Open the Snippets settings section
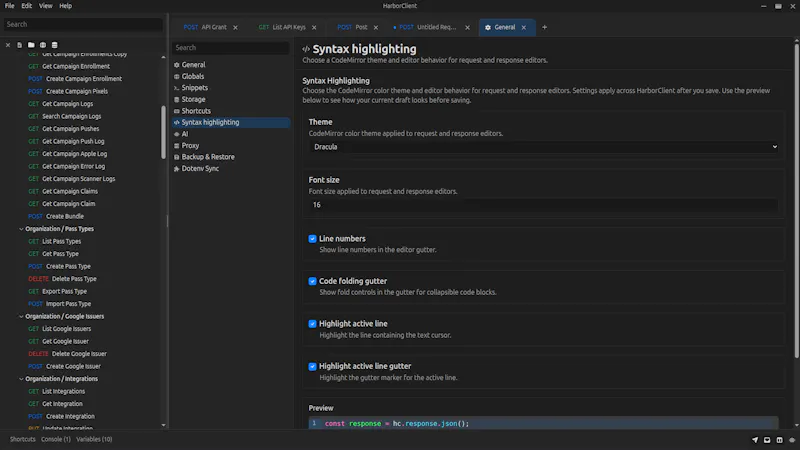800x450 pixels. click(x=231, y=88)
